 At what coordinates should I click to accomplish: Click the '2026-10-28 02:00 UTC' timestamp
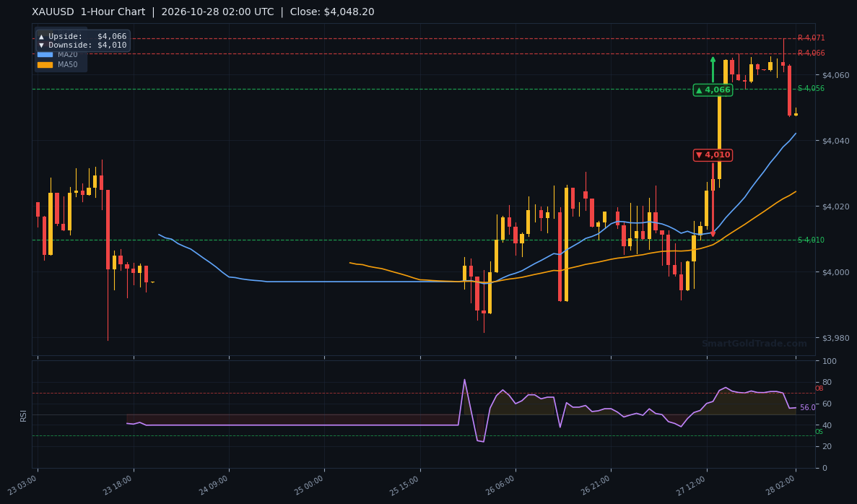pos(217,12)
